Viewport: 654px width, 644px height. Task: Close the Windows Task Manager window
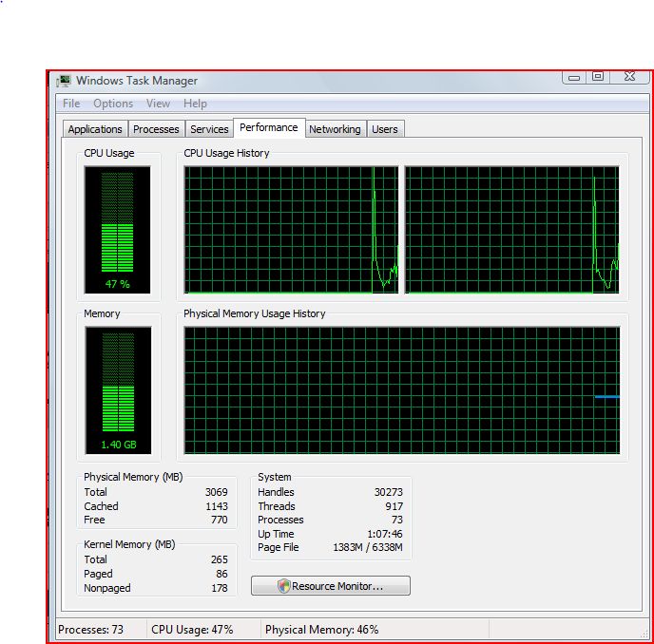tap(629, 77)
